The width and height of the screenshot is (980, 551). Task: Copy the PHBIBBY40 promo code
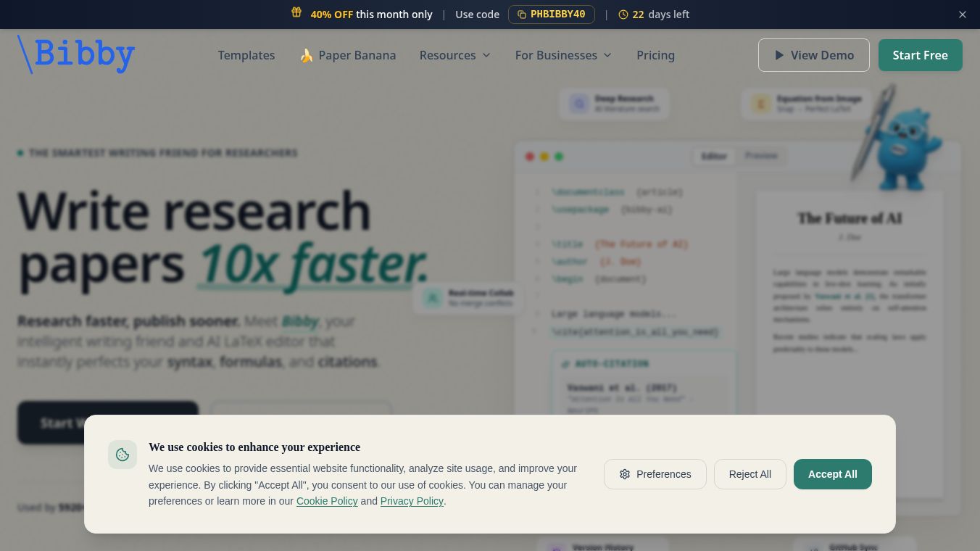(x=552, y=14)
